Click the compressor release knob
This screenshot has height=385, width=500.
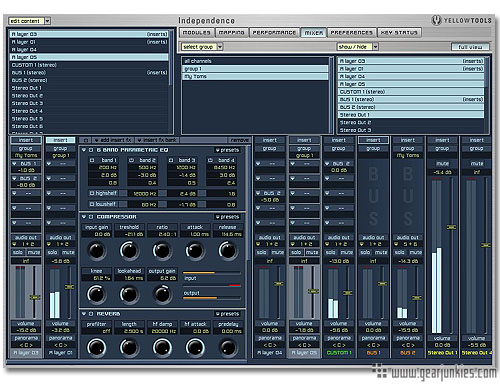pos(228,251)
